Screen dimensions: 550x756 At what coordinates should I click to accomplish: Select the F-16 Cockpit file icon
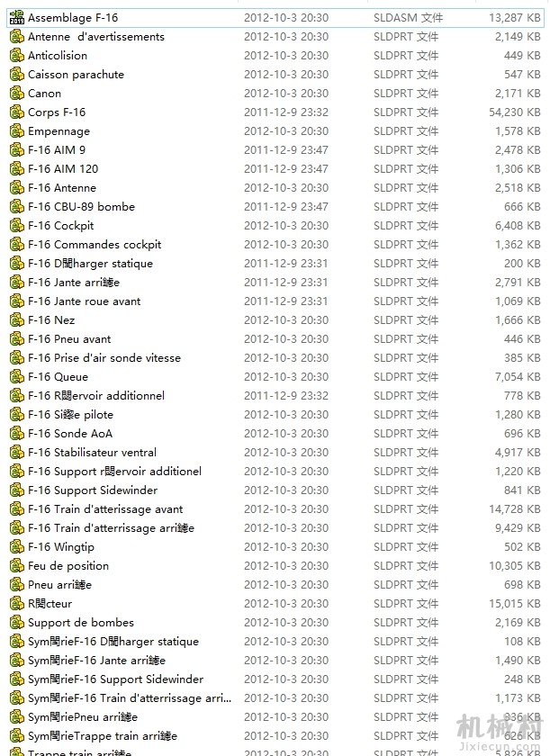coord(17,226)
